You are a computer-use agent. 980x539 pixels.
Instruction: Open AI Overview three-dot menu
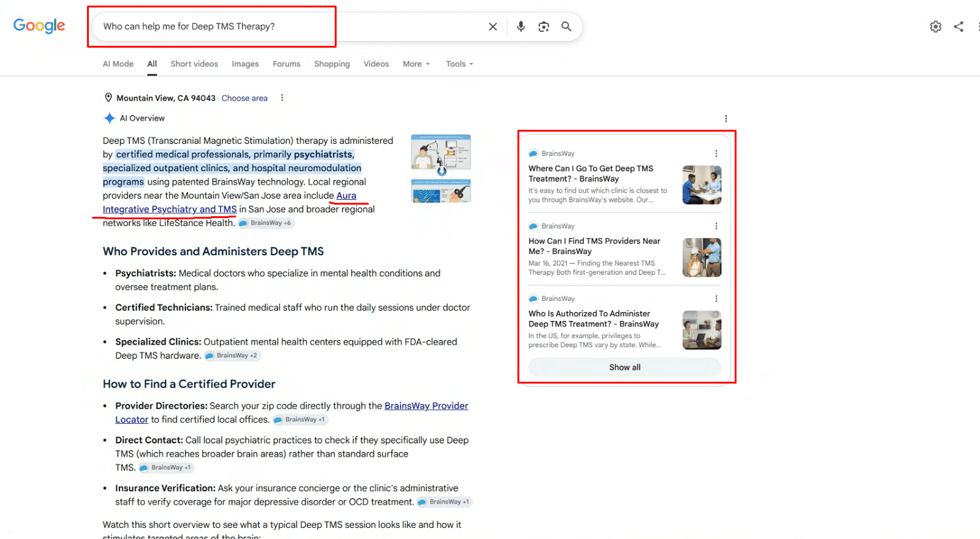coord(726,118)
